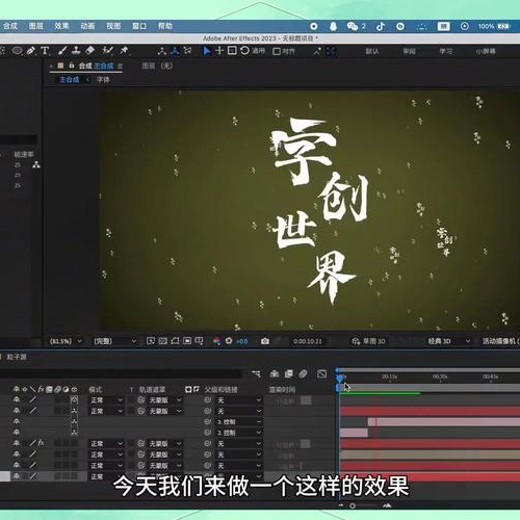Click the rotation gizmo icon in toolbar

tap(245, 51)
